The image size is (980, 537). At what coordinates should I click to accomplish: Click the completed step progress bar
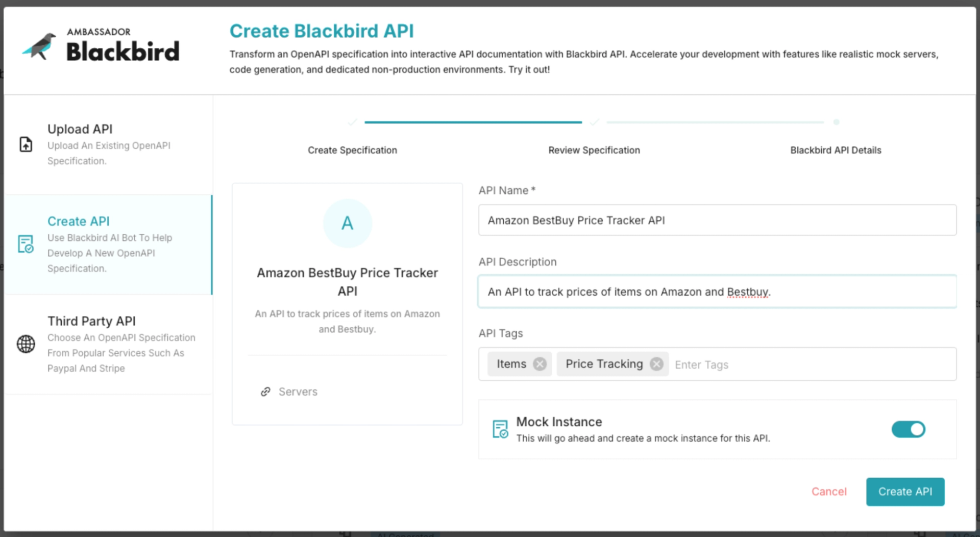tap(473, 122)
